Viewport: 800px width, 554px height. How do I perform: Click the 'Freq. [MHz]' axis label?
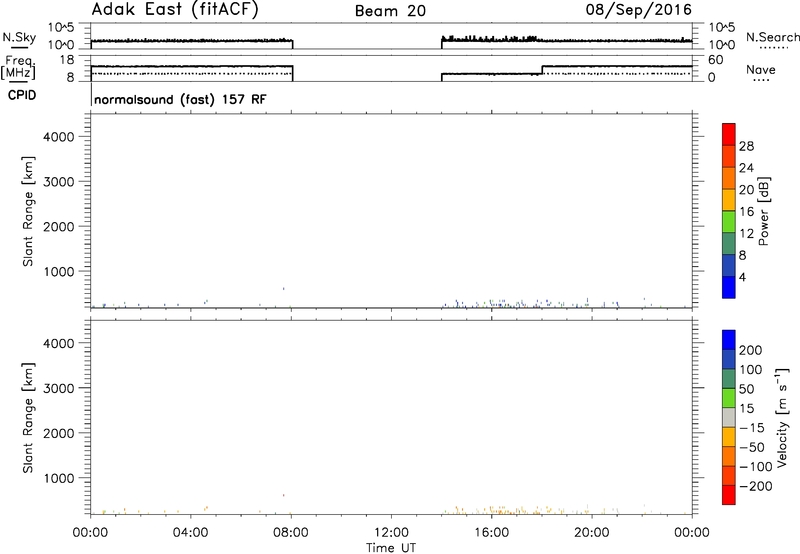tap(18, 67)
